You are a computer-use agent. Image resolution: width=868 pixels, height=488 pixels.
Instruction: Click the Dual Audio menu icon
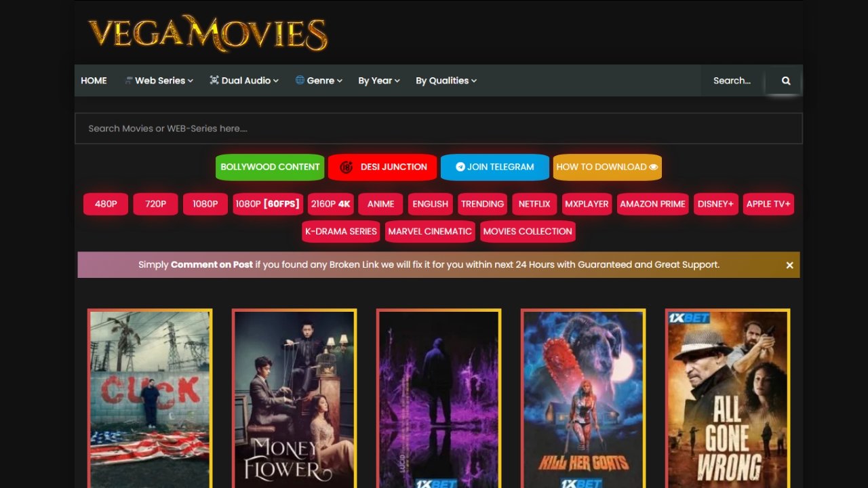(x=214, y=80)
